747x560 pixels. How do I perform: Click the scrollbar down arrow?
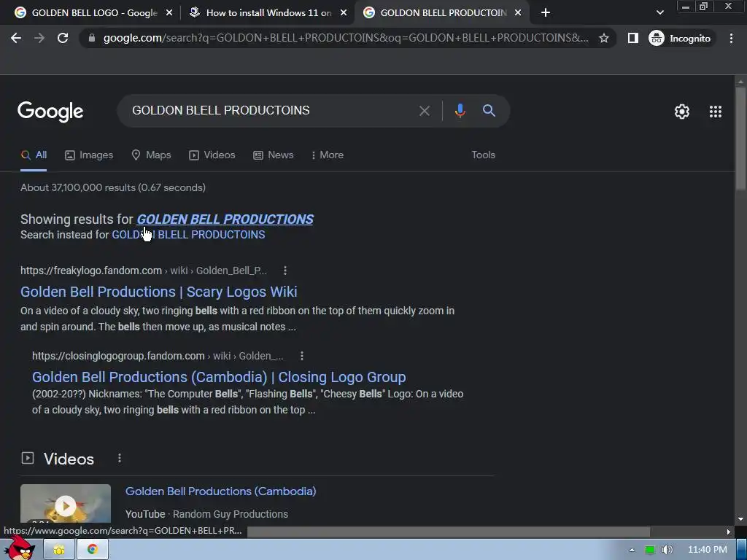[x=740, y=519]
